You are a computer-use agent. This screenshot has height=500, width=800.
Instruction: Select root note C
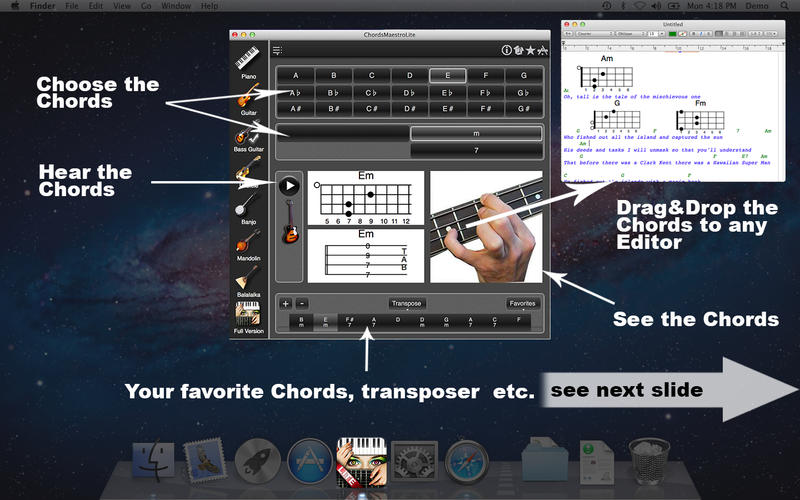[371, 76]
